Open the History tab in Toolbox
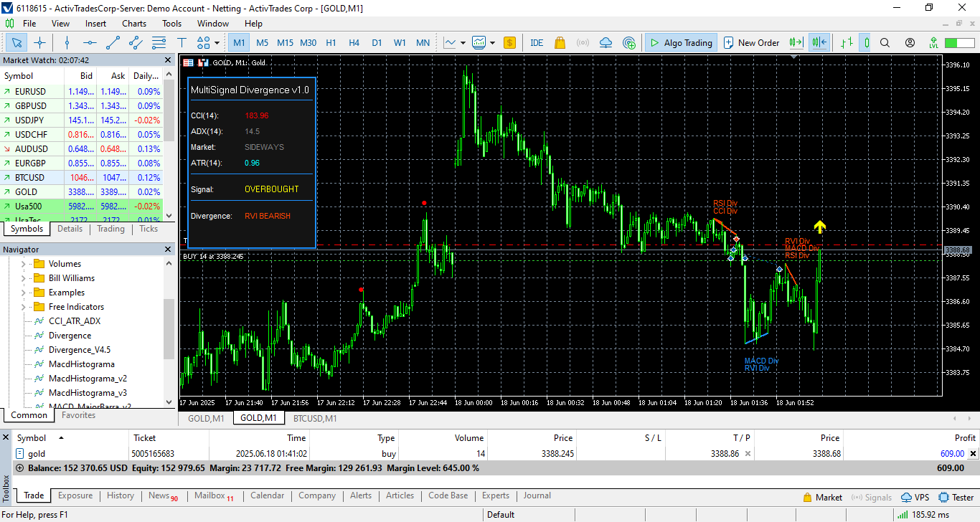This screenshot has height=522, width=980. tap(121, 495)
